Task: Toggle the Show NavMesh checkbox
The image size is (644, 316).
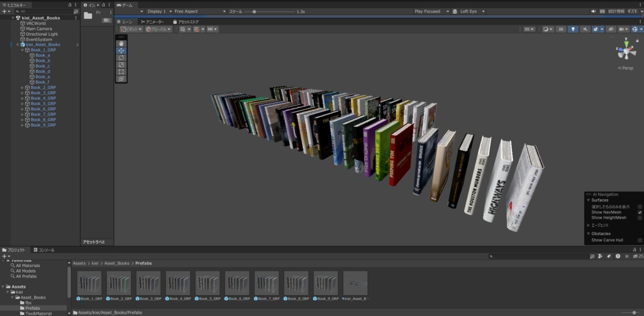Action: point(640,212)
